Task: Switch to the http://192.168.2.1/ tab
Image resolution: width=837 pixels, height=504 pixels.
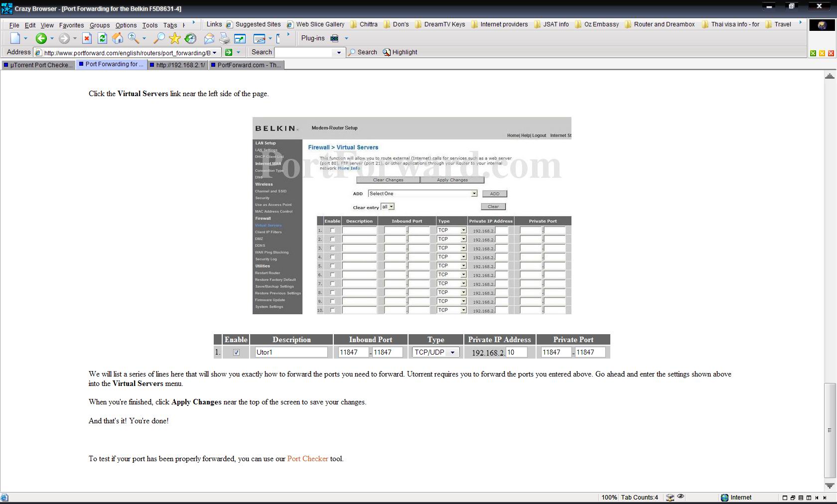Action: point(177,65)
